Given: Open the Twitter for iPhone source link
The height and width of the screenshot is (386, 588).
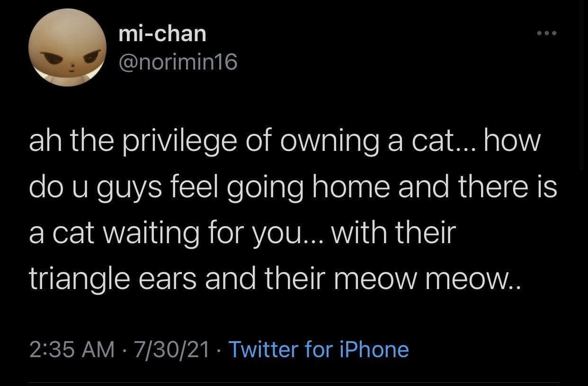Looking at the screenshot, I should click(x=319, y=350).
